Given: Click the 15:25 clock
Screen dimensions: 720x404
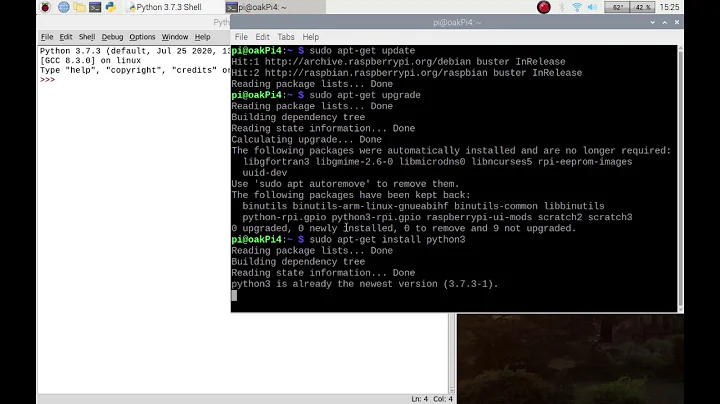Looking at the screenshot, I should point(669,7).
